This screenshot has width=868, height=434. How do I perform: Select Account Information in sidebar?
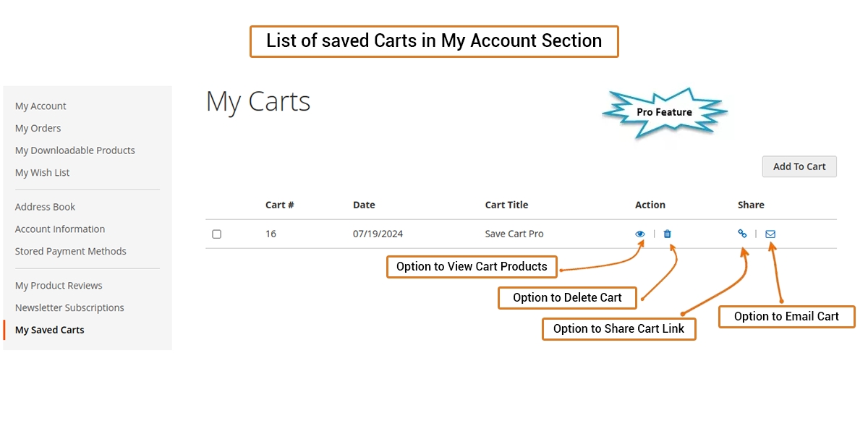coord(60,229)
